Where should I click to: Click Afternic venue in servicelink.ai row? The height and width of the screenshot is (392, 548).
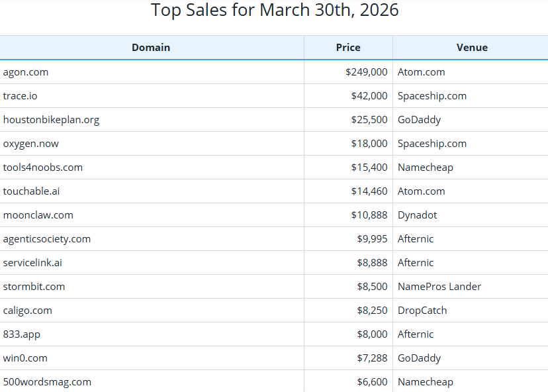(416, 263)
